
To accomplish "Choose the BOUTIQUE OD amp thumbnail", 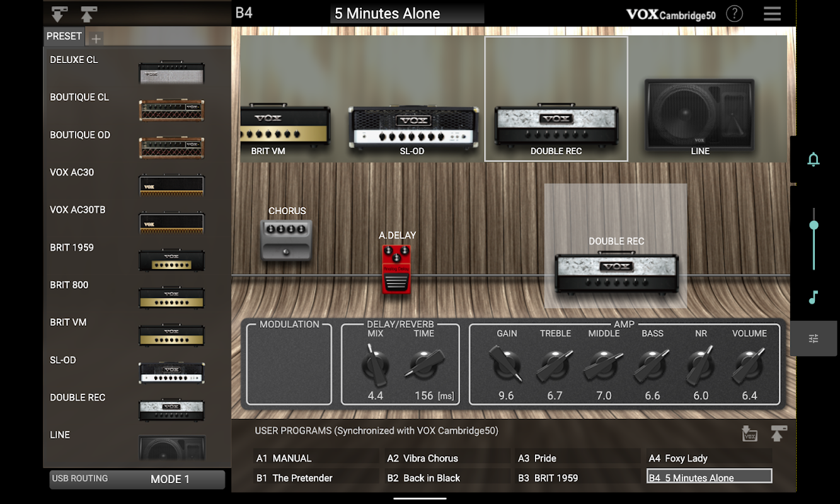I will pos(171,148).
